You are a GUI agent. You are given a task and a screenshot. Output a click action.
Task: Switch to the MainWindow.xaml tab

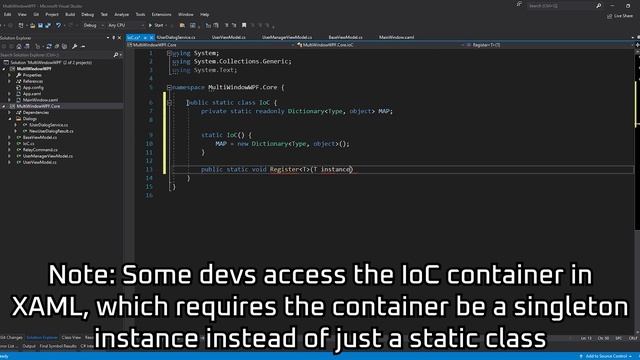click(x=396, y=37)
